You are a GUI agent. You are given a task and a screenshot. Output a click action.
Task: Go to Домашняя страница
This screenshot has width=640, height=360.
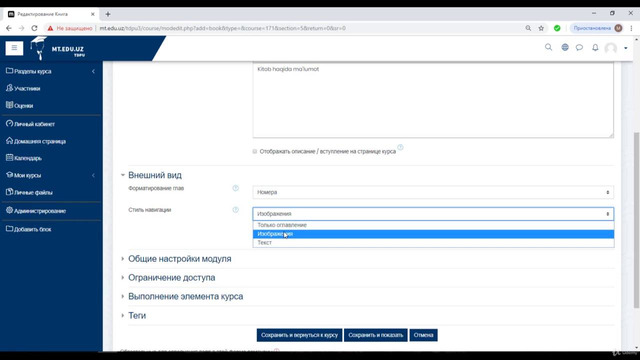36,141
